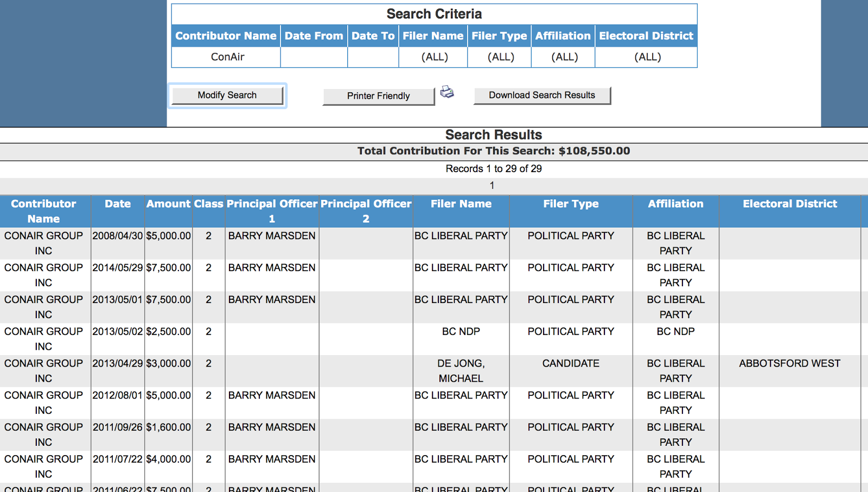Open the Printer Friendly view
Viewport: 868px width, 492px height.
click(378, 96)
